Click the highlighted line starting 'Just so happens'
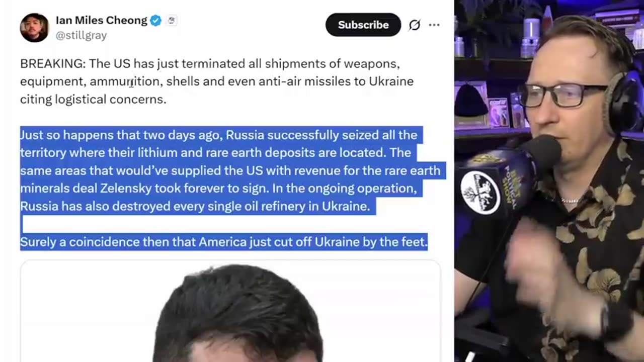 [219, 135]
